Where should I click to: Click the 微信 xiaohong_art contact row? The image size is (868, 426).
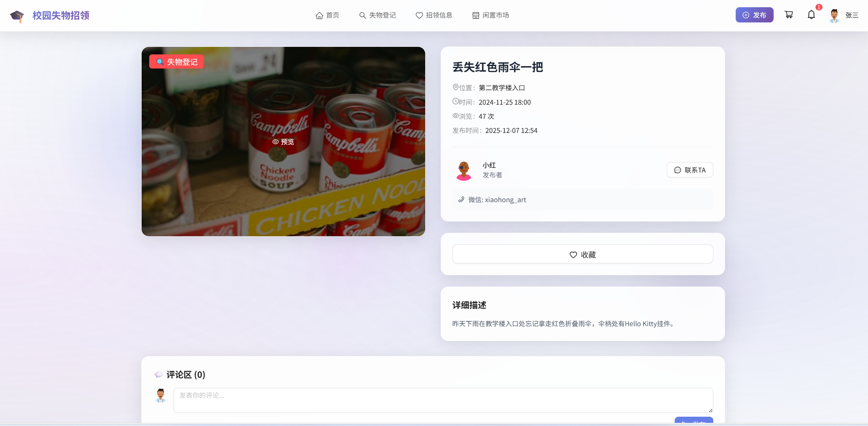point(582,199)
